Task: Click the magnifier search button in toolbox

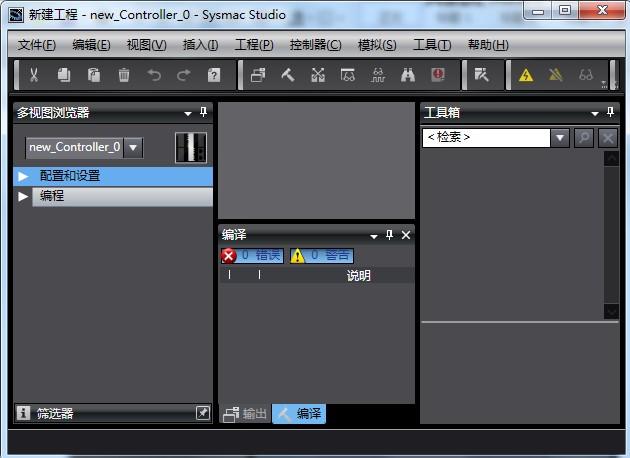Action: (584, 138)
